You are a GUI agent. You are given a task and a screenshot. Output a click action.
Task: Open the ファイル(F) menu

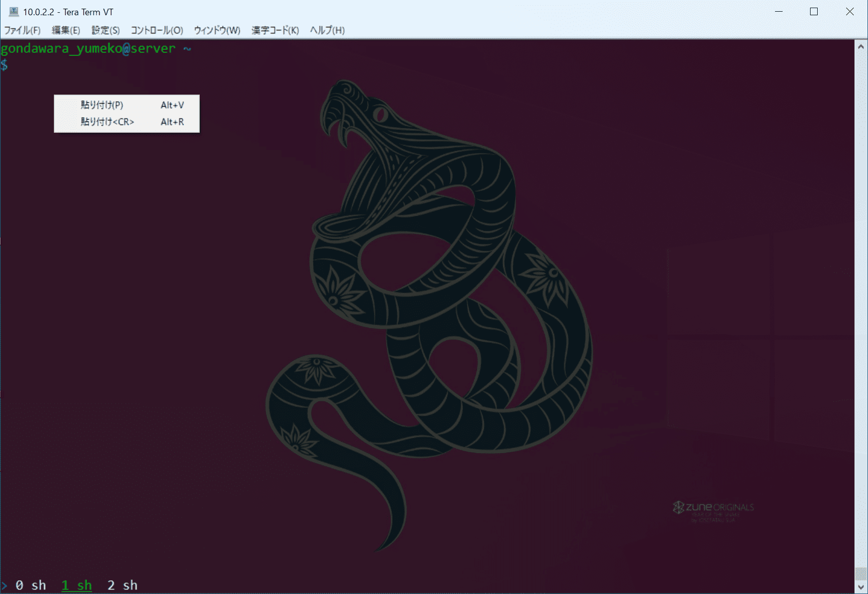point(22,30)
